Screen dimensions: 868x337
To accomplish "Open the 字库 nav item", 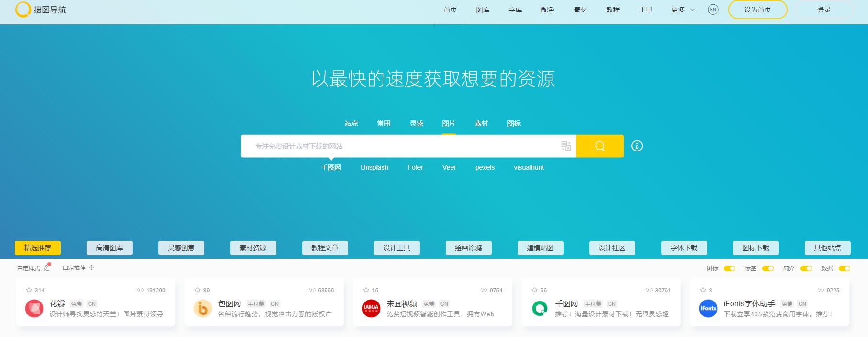I will [516, 10].
